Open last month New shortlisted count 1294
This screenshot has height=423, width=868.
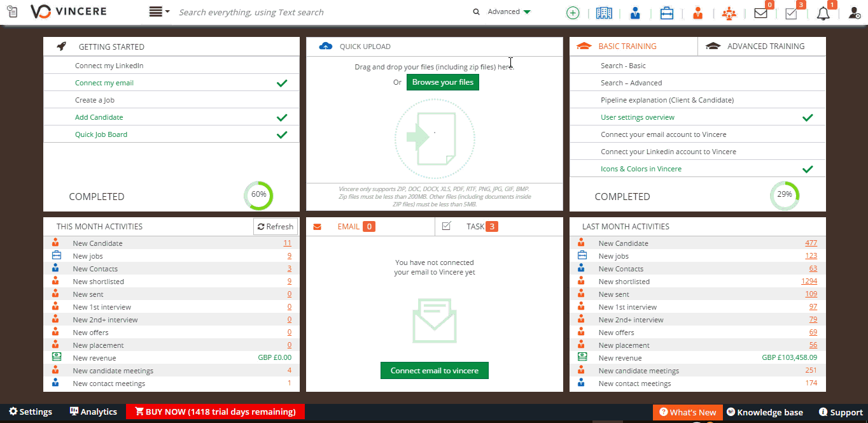(809, 282)
